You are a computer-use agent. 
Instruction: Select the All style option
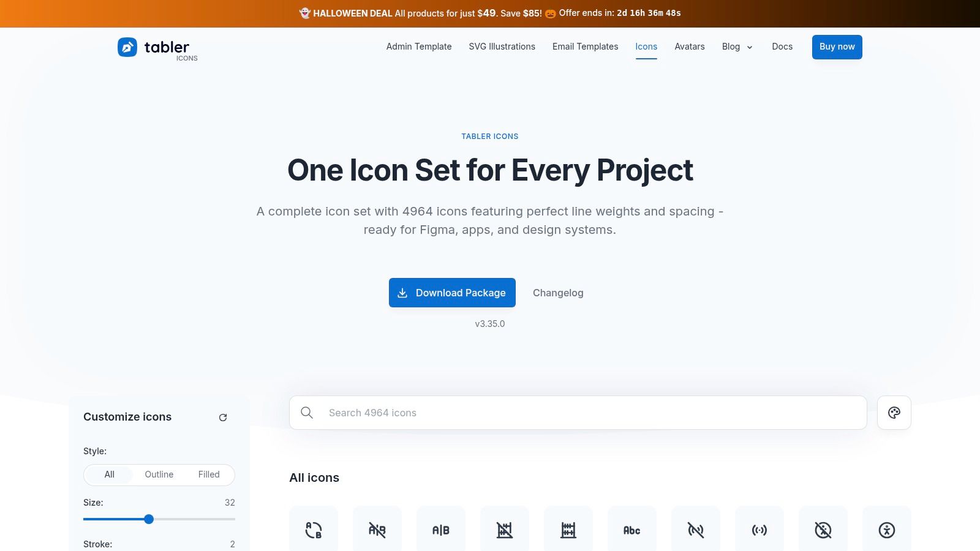109,474
